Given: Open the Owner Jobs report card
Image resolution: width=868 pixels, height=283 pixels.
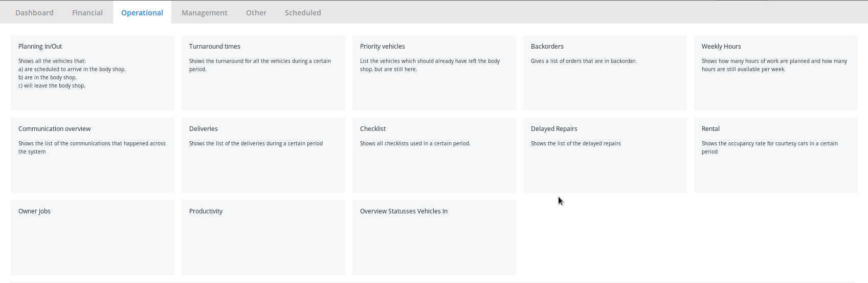Looking at the screenshot, I should click(93, 237).
